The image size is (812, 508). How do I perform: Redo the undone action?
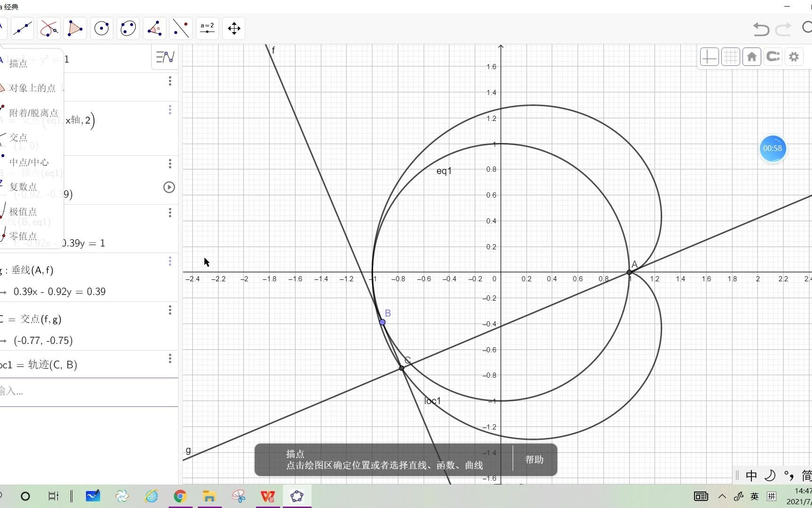[x=783, y=29]
